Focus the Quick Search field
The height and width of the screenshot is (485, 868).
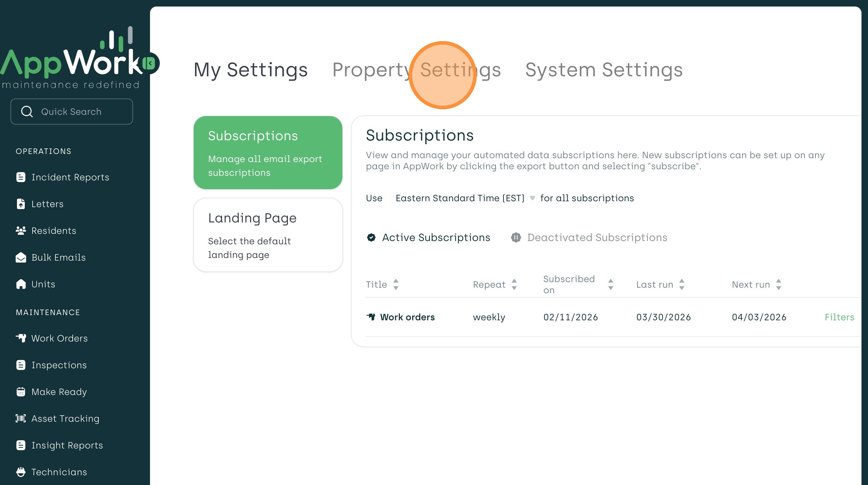(x=71, y=112)
